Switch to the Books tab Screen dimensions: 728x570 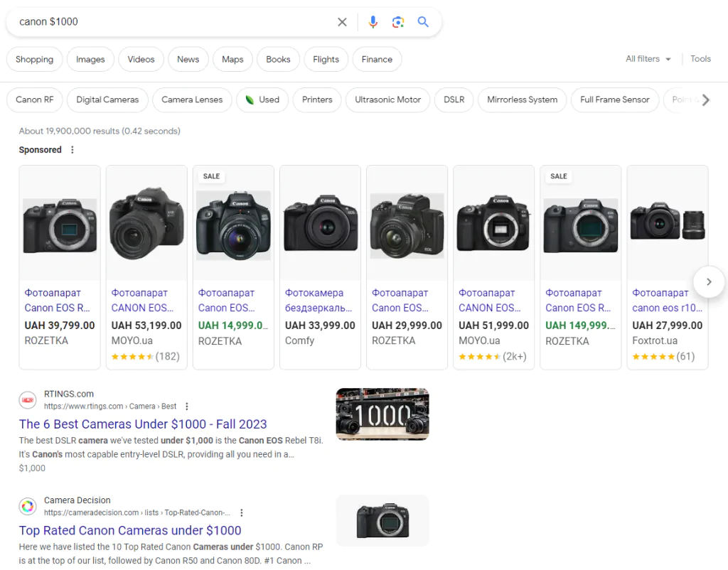tap(278, 60)
